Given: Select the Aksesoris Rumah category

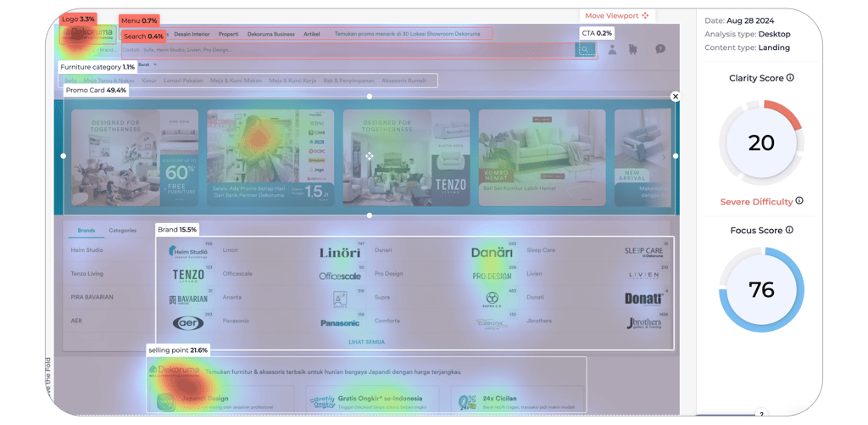Looking at the screenshot, I should (404, 81).
